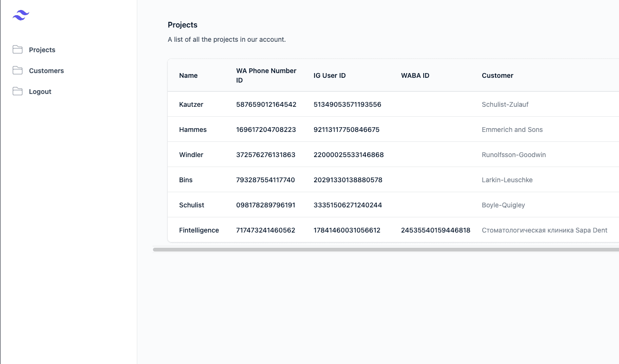The height and width of the screenshot is (364, 619).
Task: Click the Name column header
Action: (x=188, y=75)
